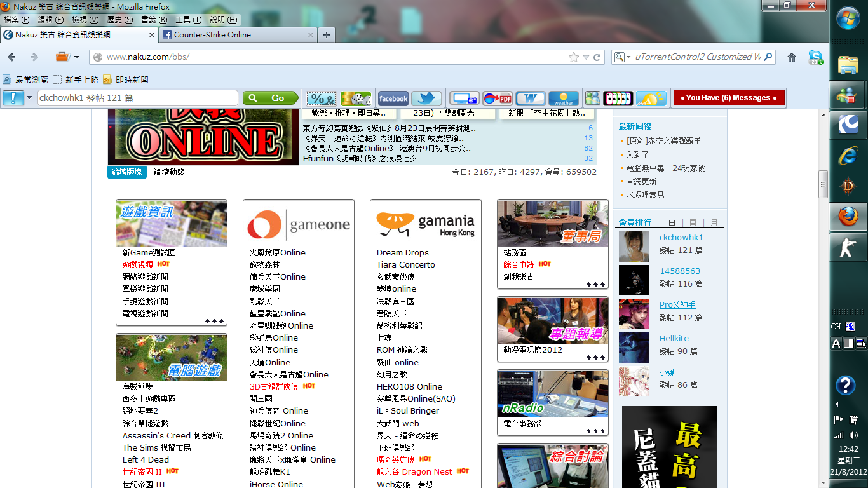868x488 pixels.
Task: Select the 月 ranking tab
Action: click(714, 223)
